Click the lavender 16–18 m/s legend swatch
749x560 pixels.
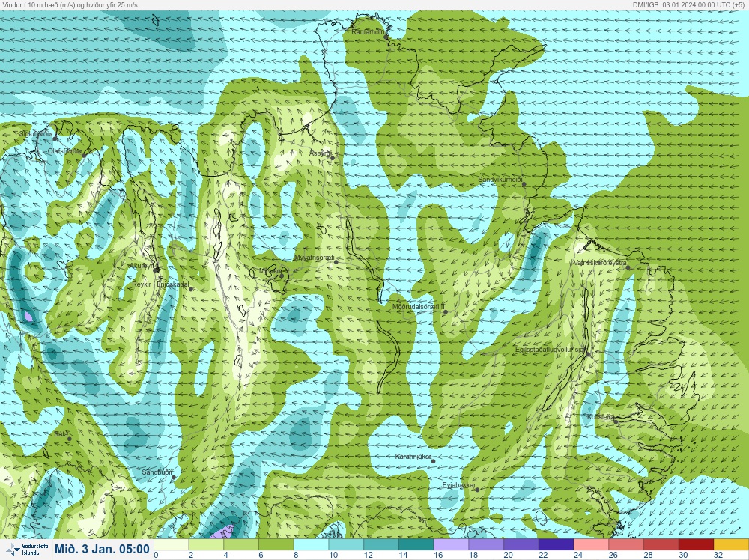(451, 544)
